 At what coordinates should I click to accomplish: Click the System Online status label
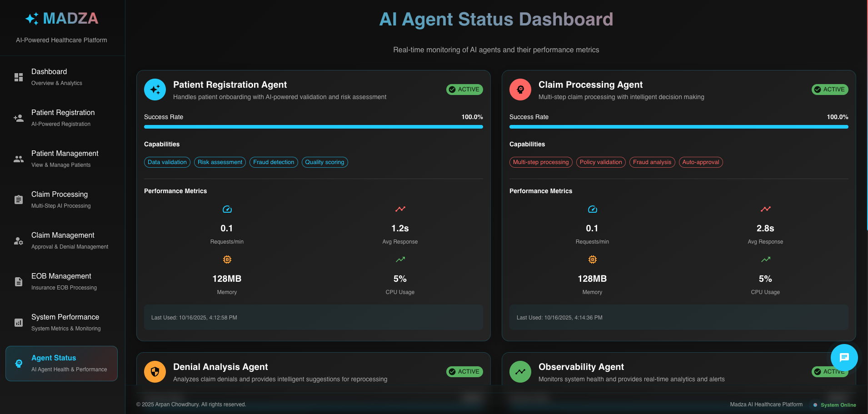838,405
